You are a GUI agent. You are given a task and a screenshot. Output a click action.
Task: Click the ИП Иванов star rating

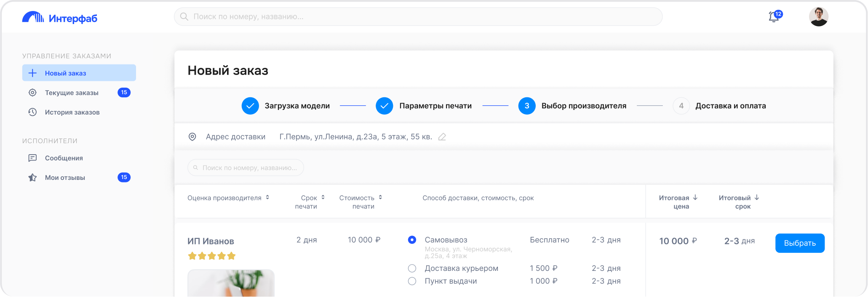211,256
